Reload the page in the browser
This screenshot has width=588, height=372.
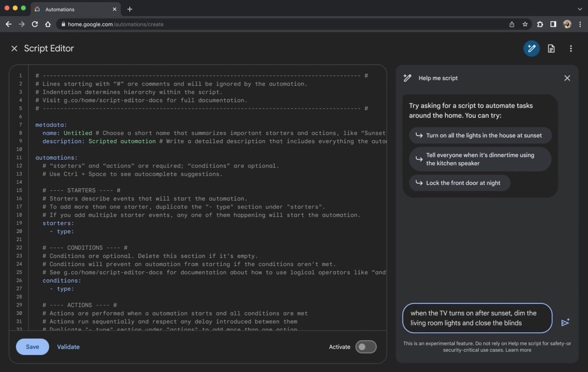coord(34,24)
